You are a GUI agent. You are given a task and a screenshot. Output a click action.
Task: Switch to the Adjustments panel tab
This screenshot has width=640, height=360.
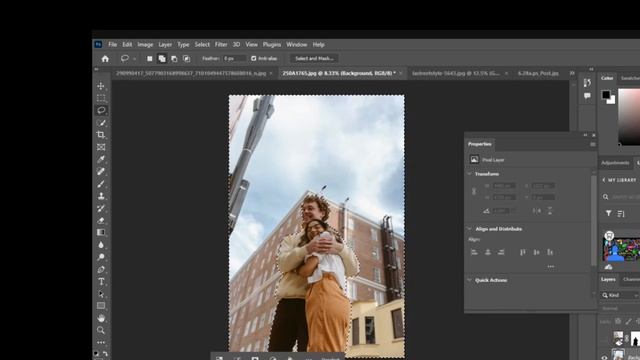click(615, 163)
